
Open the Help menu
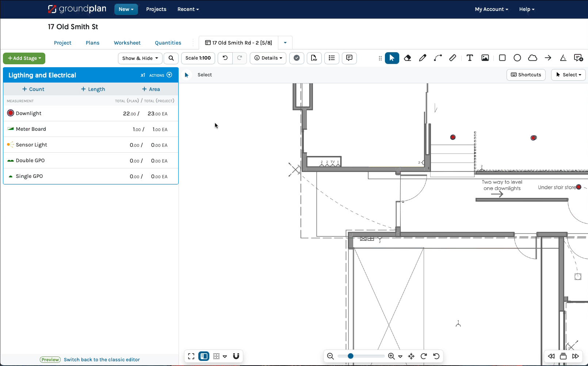pyautogui.click(x=527, y=9)
